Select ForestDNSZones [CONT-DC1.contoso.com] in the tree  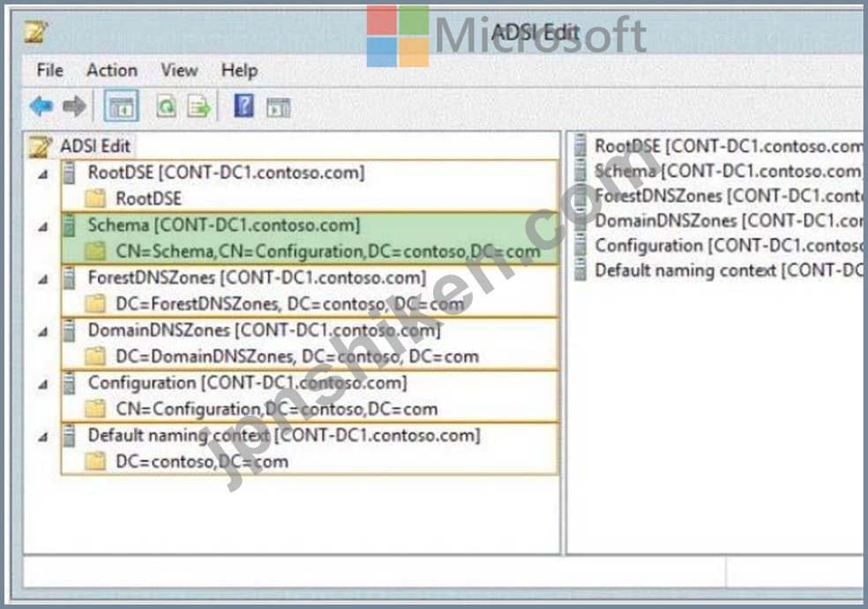point(257,278)
